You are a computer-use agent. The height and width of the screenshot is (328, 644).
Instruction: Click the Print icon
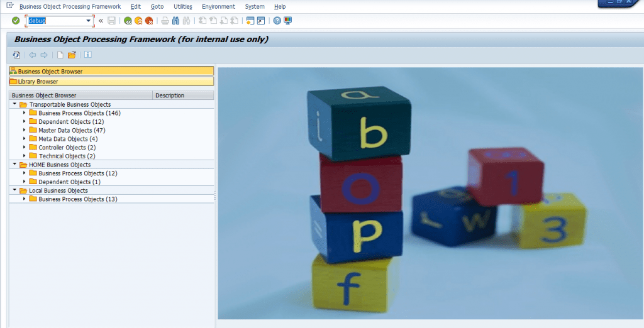[x=165, y=21]
